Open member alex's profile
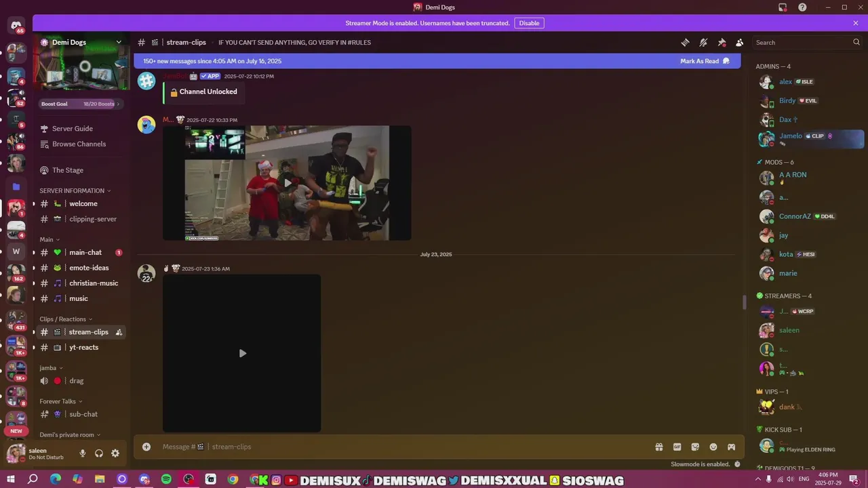868x488 pixels. pos(810,81)
